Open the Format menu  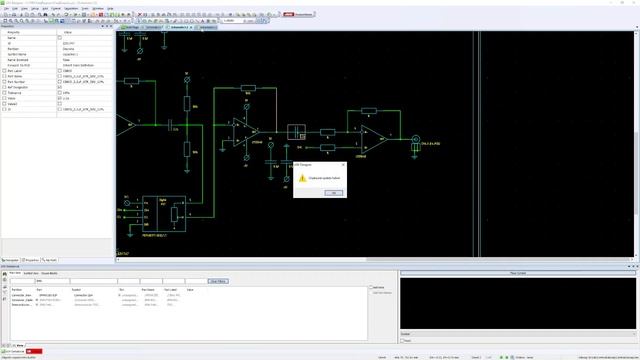(x=56, y=9)
